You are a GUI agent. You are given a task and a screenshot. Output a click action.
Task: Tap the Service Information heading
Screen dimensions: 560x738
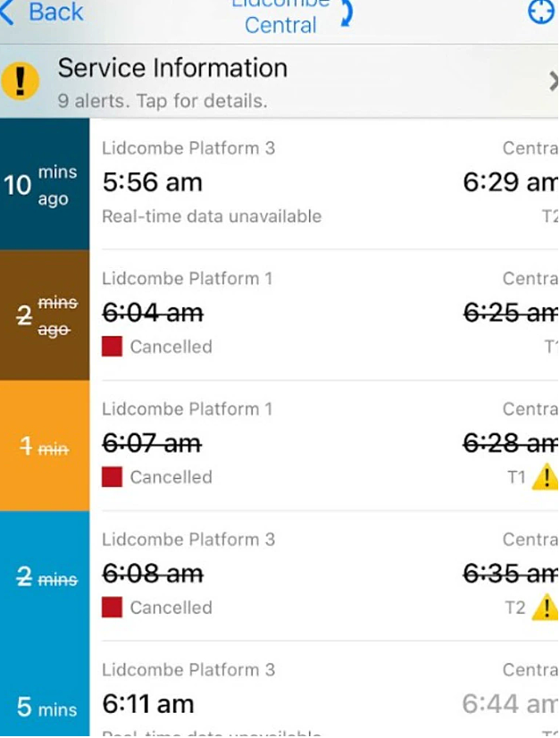pyautogui.click(x=172, y=68)
